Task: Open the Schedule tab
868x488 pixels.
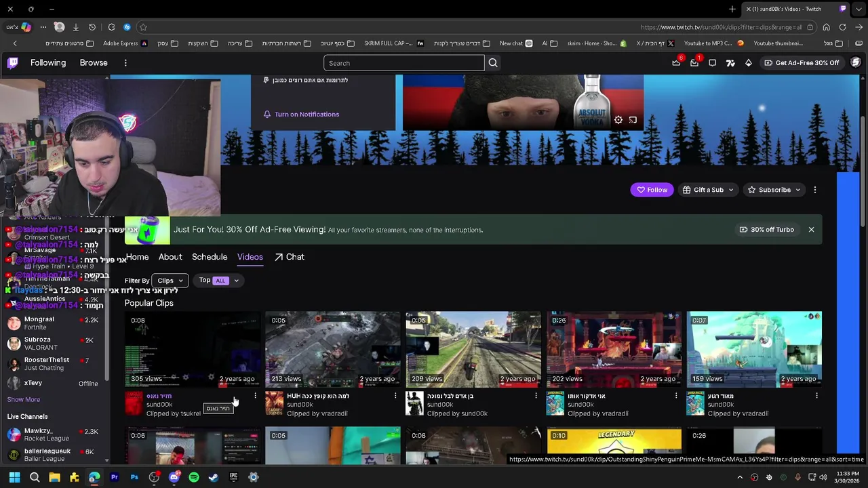Action: click(x=210, y=257)
